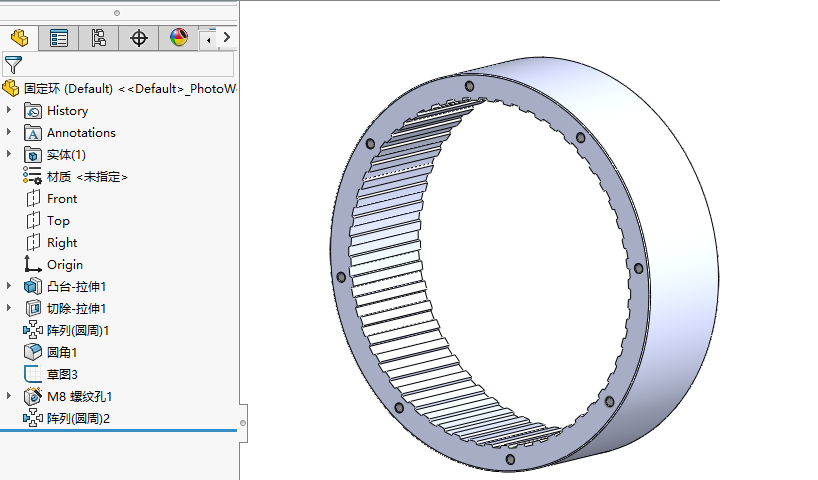Image resolution: width=818 pixels, height=480 pixels.
Task: Expand the Annotations folder
Action: [x=9, y=132]
